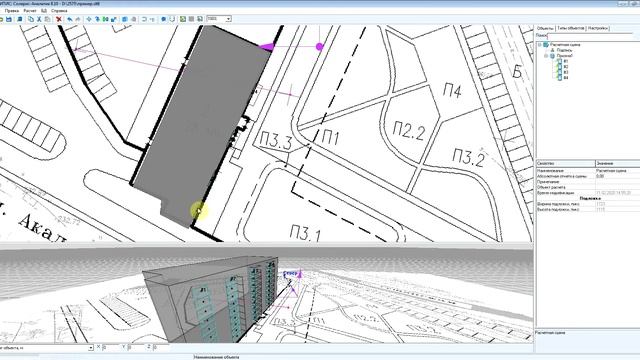
Task: Click the Save diskette icon in toolbar
Action: 9,19
